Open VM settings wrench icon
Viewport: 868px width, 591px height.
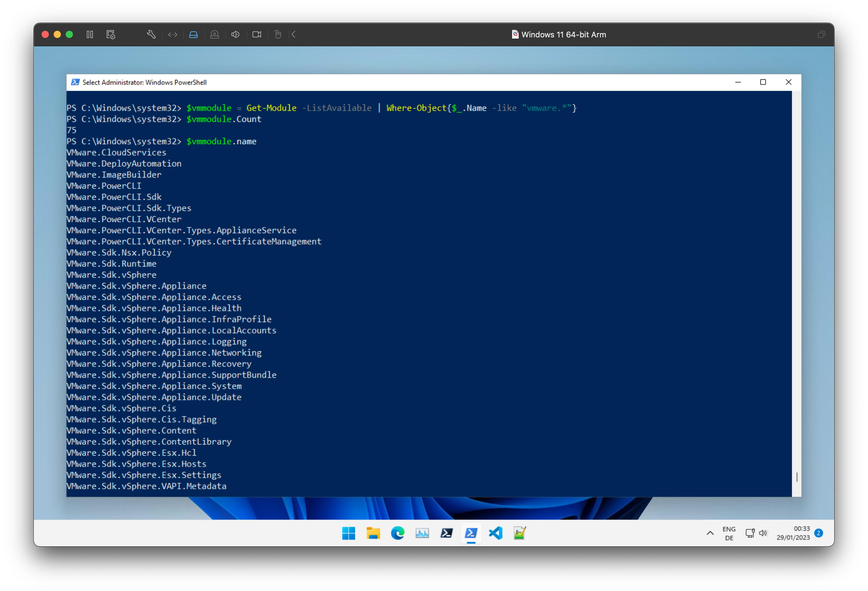151,34
